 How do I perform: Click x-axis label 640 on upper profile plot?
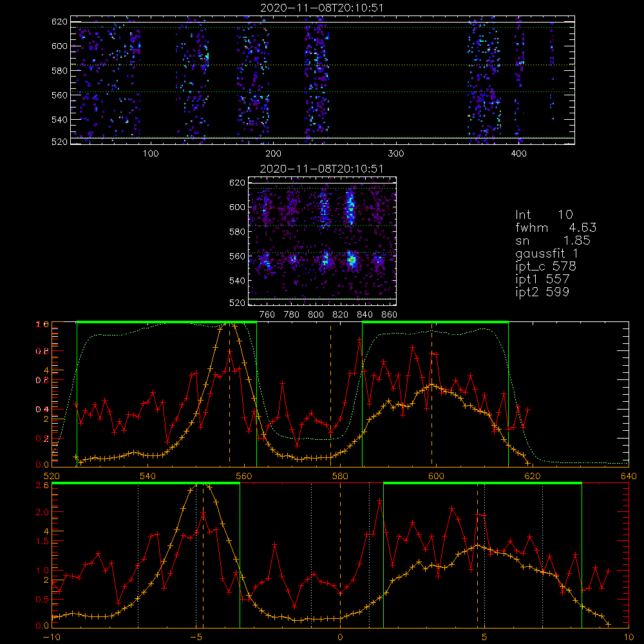(x=629, y=477)
